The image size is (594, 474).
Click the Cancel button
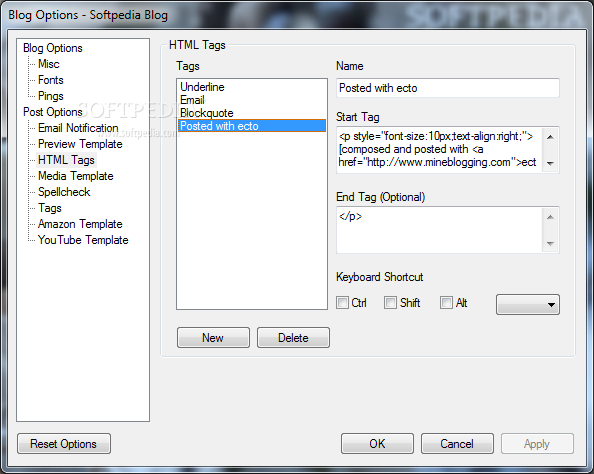[x=457, y=444]
